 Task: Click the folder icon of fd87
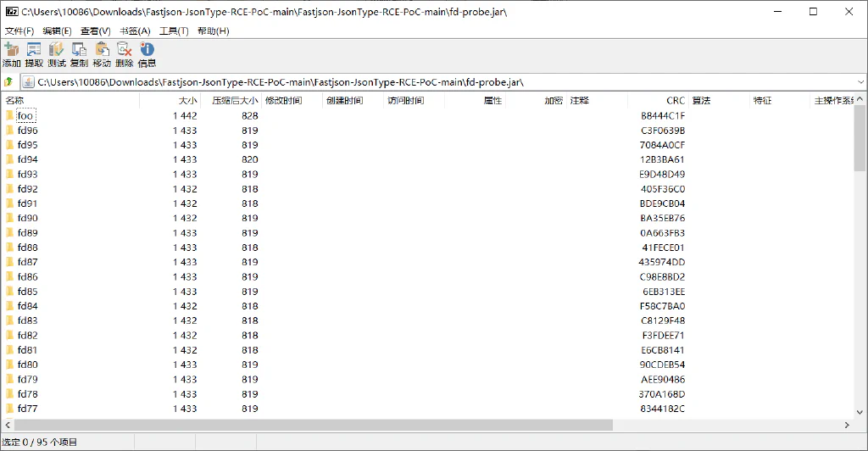[x=9, y=262]
